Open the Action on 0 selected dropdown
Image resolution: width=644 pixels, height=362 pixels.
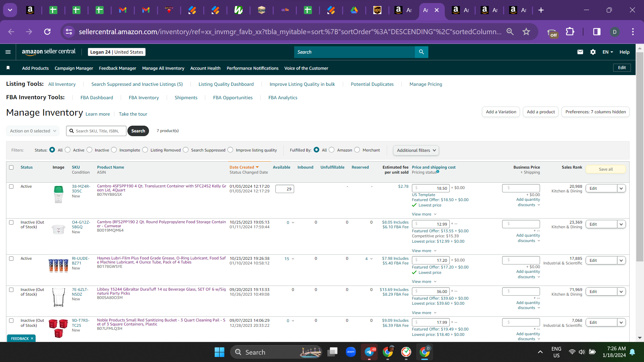[x=33, y=131]
